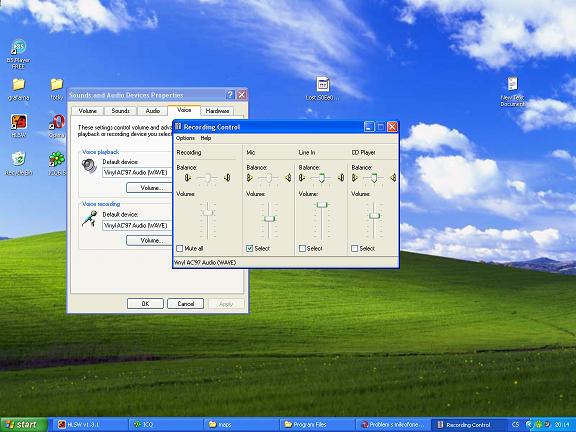
Task: Click the help question mark in Sounds properties
Action: click(230, 95)
